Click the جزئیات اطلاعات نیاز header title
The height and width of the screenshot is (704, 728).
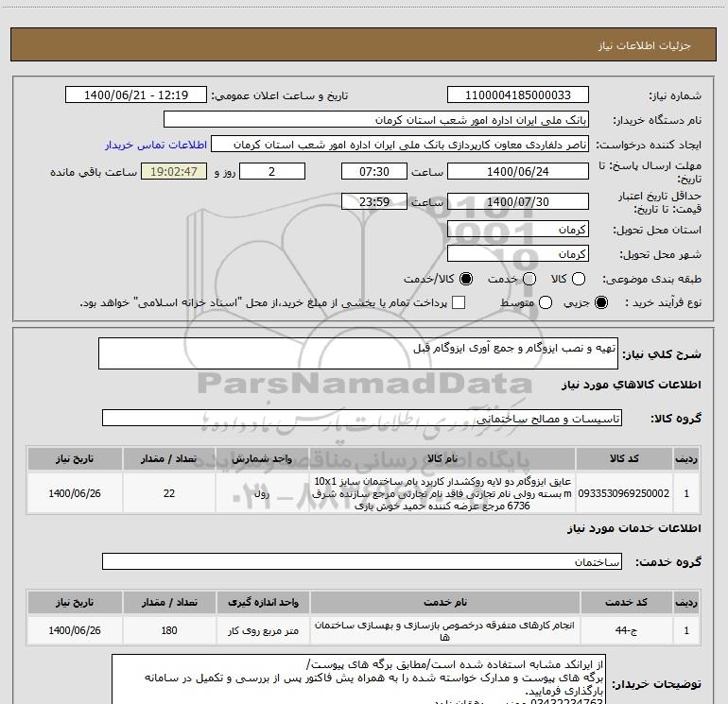645,45
